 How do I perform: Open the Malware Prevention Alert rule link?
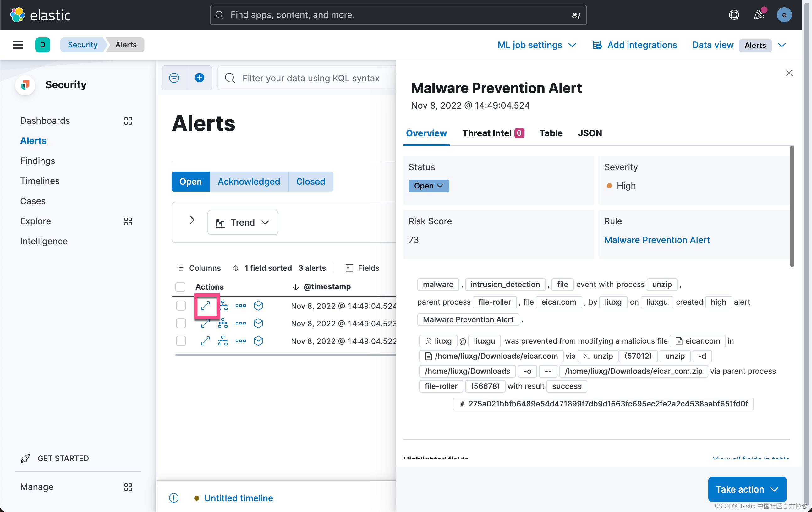657,240
